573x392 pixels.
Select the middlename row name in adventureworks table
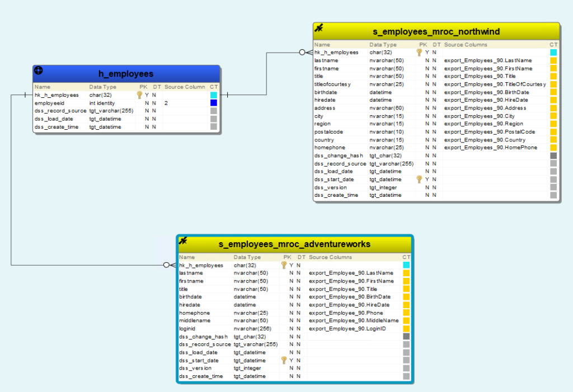point(195,320)
